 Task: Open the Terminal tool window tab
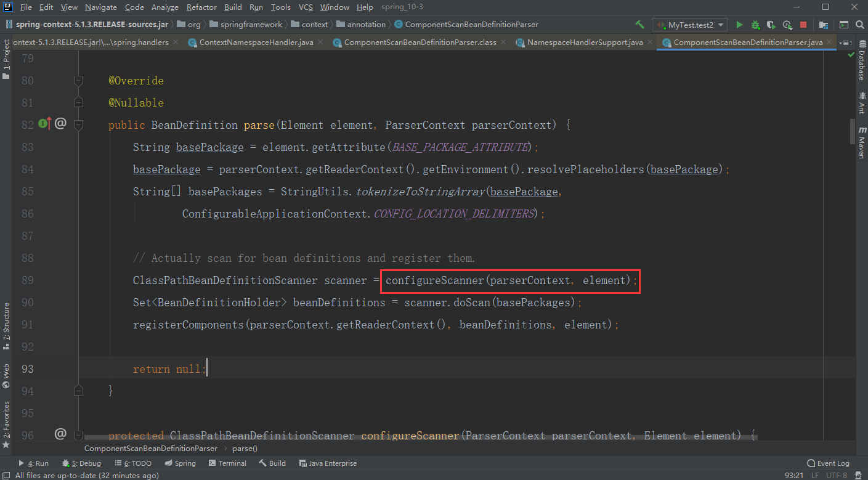(227, 463)
